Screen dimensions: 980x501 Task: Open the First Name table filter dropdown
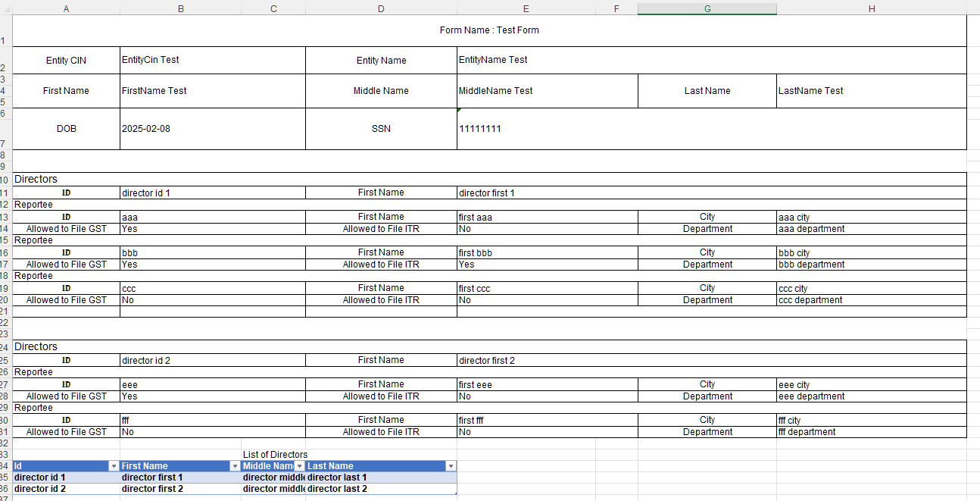(235, 466)
